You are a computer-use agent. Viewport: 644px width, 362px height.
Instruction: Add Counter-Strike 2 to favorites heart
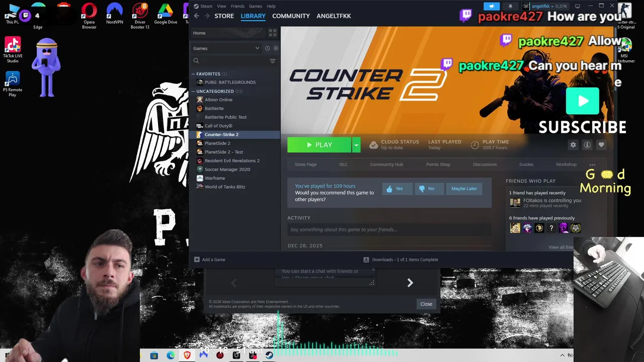tap(601, 145)
